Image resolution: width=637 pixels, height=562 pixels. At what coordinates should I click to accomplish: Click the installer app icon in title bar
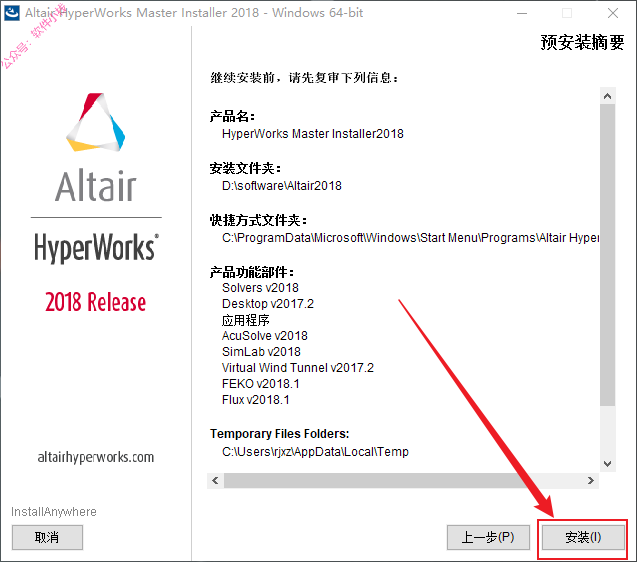(x=12, y=13)
